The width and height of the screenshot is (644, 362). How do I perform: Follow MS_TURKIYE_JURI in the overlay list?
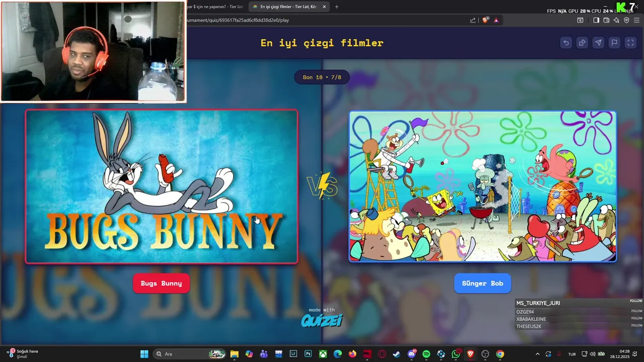tap(636, 301)
